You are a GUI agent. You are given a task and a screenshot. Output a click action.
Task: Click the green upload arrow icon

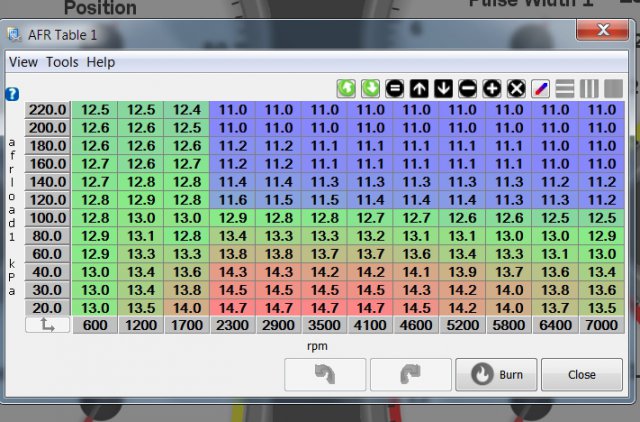click(x=346, y=88)
